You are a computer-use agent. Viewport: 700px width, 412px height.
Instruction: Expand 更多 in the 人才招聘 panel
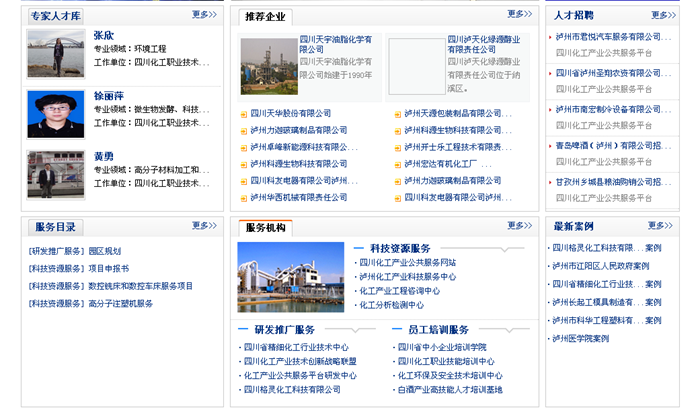(663, 15)
